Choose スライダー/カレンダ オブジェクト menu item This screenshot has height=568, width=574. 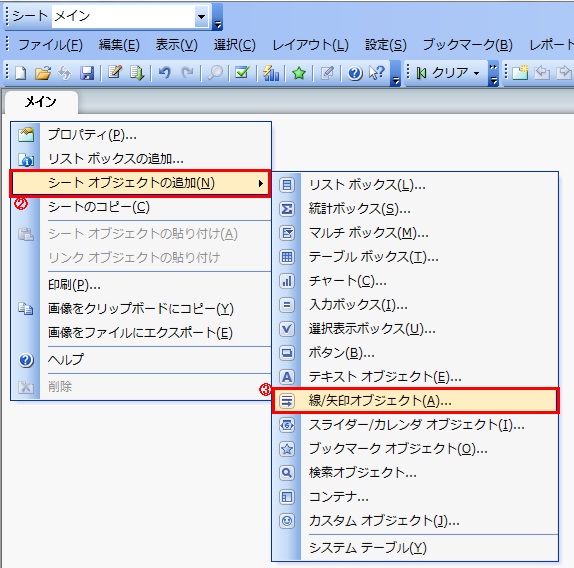[416, 425]
